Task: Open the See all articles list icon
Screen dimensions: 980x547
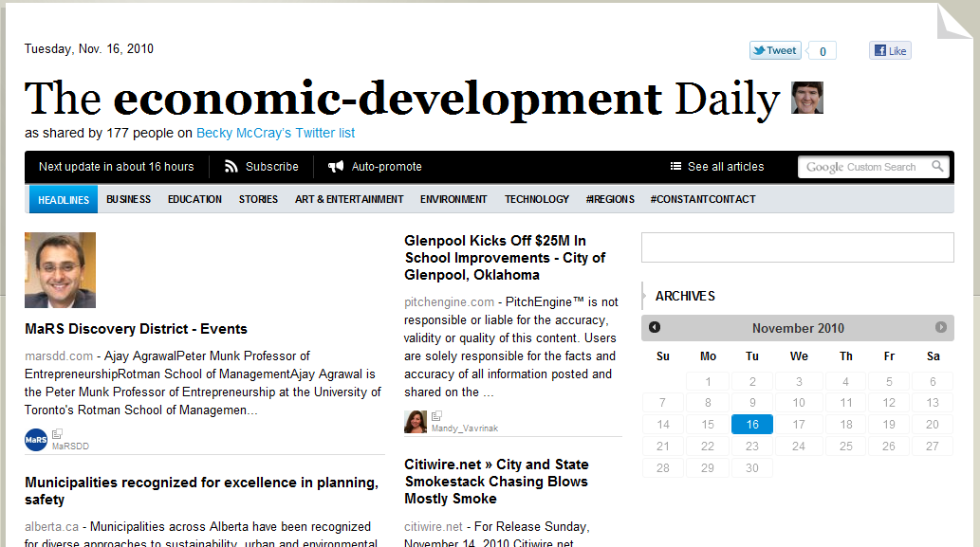Action: [x=675, y=167]
